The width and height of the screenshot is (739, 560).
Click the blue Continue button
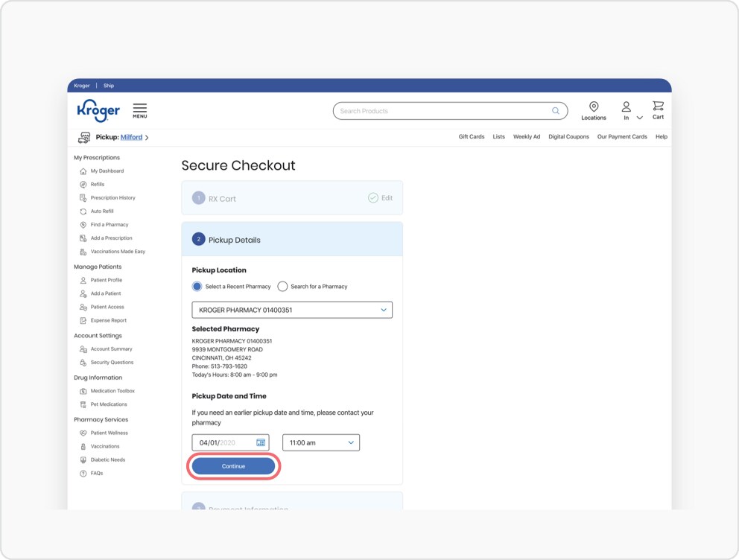click(x=233, y=466)
